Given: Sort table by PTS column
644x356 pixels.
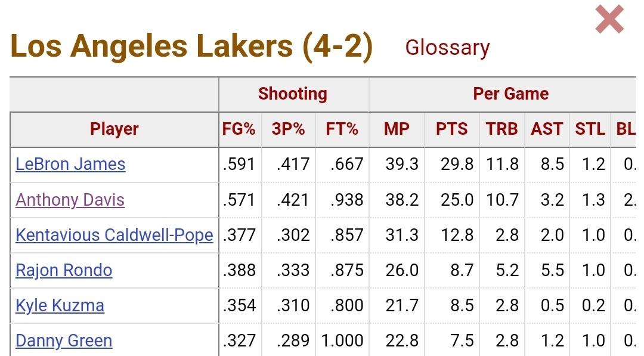Looking at the screenshot, I should [451, 129].
